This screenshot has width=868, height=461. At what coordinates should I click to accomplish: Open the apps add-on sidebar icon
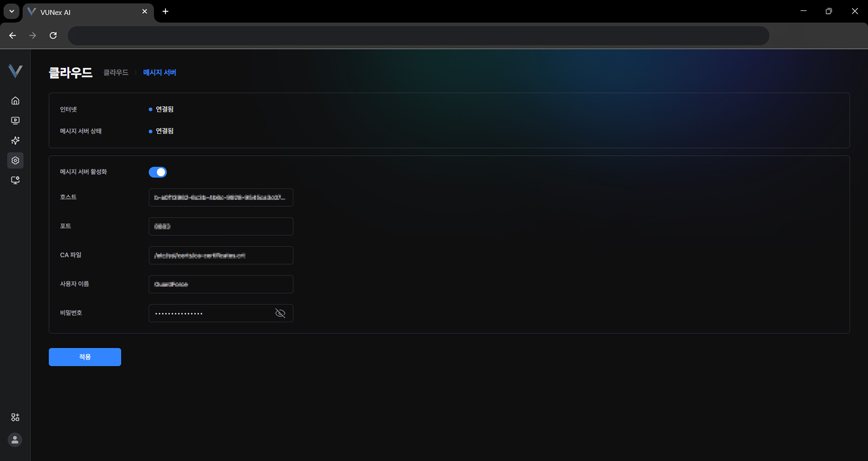15,417
